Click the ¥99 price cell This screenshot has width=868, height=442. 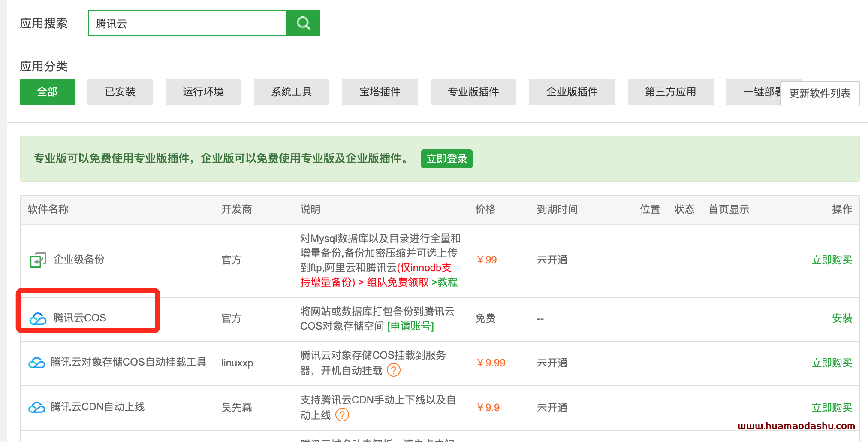pos(486,260)
